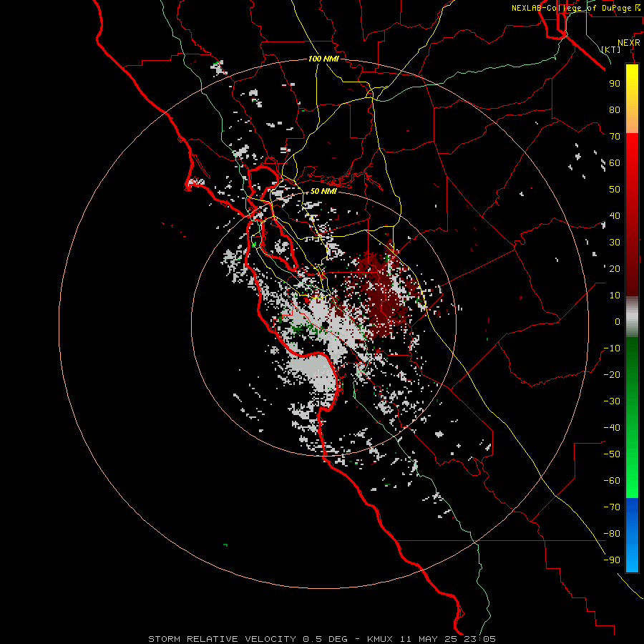Screen dimensions: 644x644
Task: Select the positive 80 value on velocity scale
Action: [615, 109]
